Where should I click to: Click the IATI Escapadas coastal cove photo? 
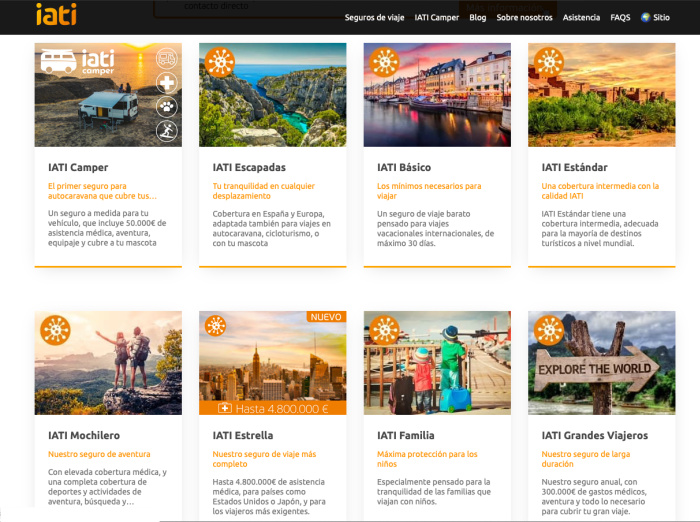coord(273,95)
